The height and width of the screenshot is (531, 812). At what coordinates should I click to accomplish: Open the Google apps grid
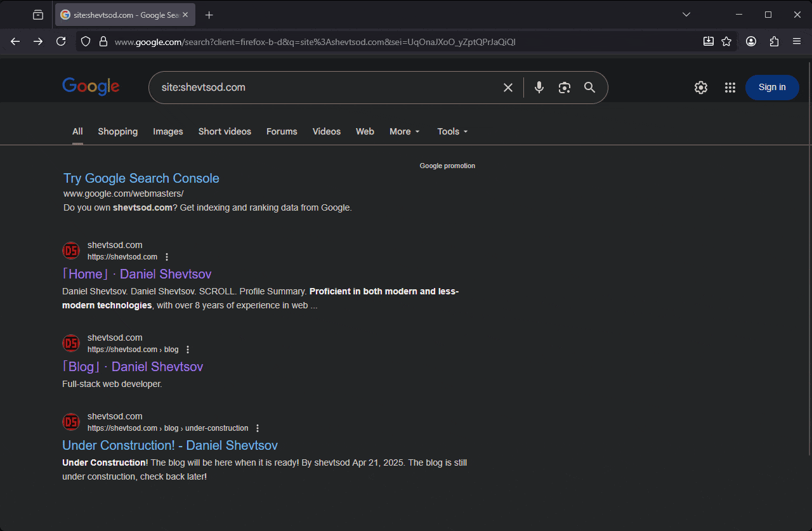730,88
